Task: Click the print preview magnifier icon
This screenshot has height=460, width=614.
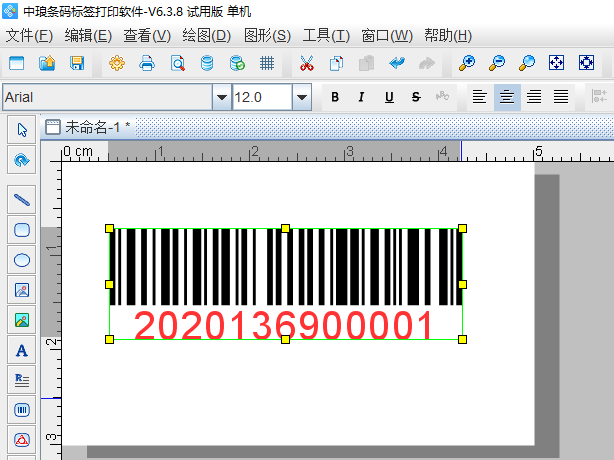Action: (177, 64)
